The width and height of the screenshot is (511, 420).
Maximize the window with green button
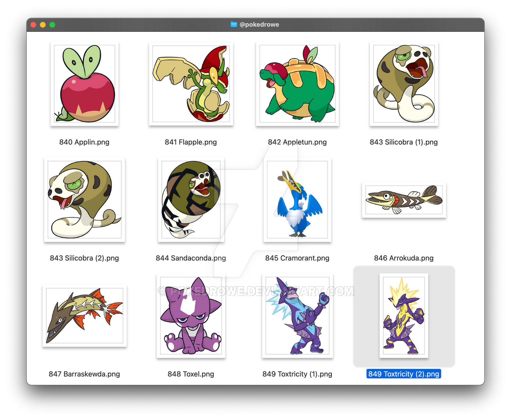coord(52,25)
